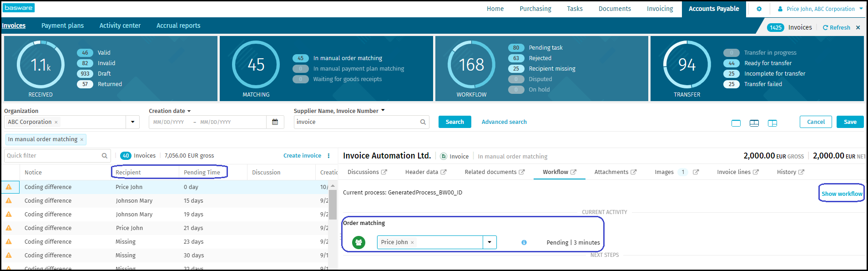Open the more options menu beside Create invoice
The height and width of the screenshot is (271, 868).
click(328, 156)
